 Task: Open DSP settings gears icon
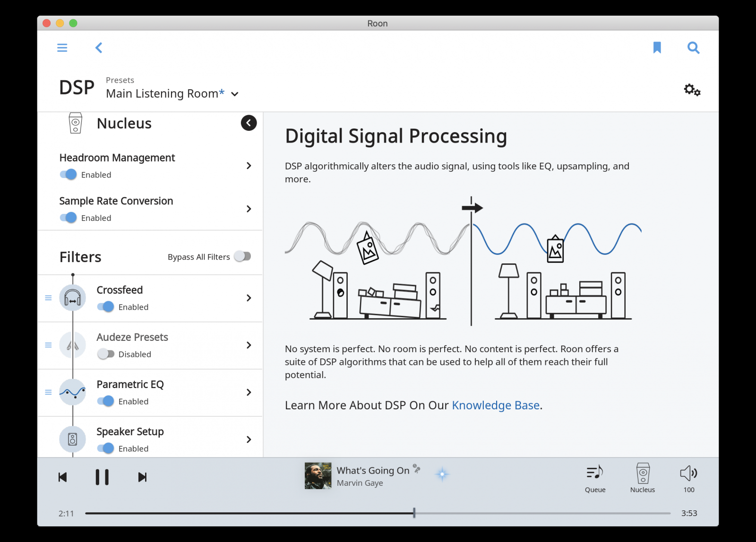(x=692, y=89)
